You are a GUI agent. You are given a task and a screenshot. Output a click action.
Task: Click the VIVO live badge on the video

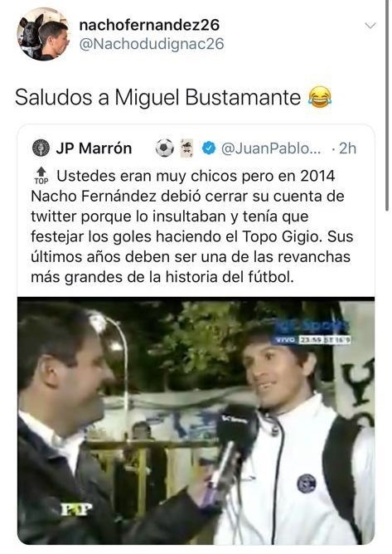(284, 339)
